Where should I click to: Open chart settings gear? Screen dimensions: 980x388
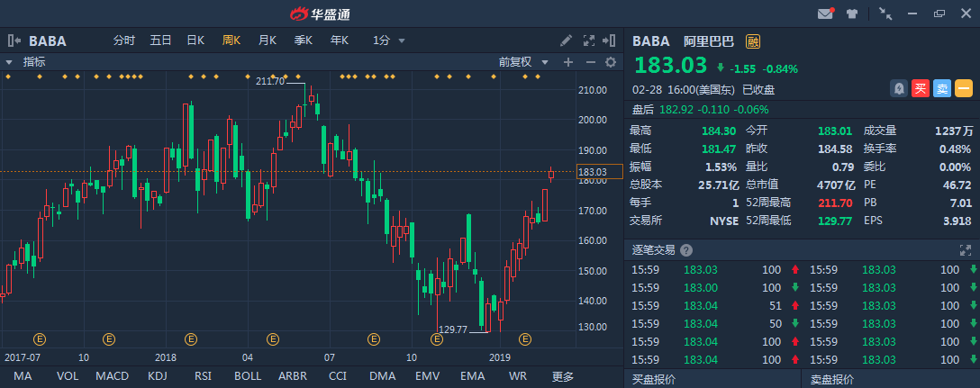point(611,62)
